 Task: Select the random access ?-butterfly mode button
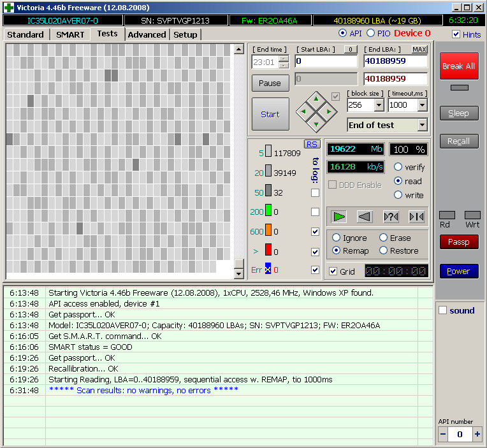coord(391,217)
